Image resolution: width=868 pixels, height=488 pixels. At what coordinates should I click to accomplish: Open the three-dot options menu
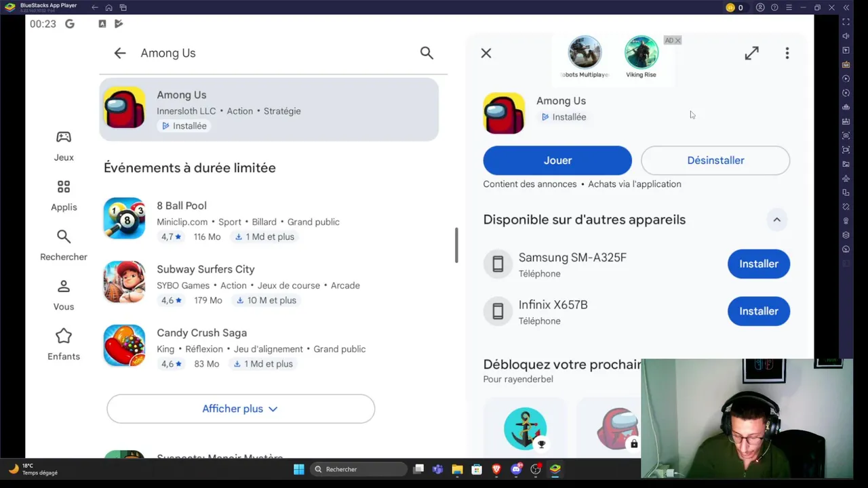point(787,53)
